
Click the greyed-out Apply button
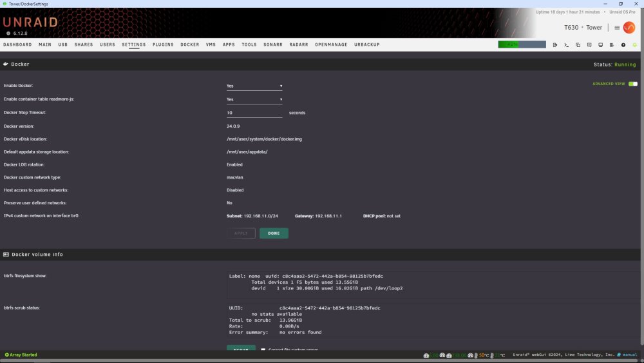tap(241, 233)
